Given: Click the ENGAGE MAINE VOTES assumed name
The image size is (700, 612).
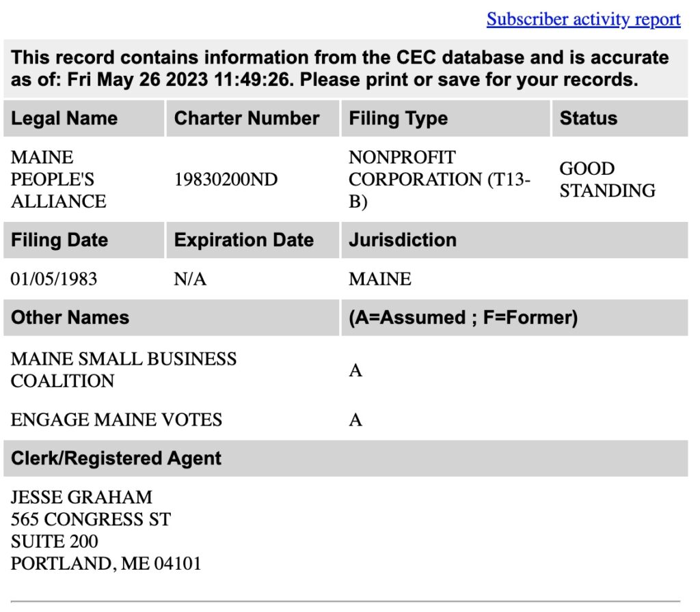Looking at the screenshot, I should [x=116, y=419].
